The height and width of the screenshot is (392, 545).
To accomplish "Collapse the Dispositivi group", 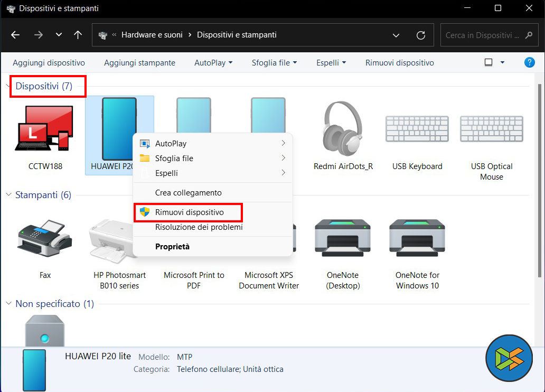I will [x=8, y=86].
